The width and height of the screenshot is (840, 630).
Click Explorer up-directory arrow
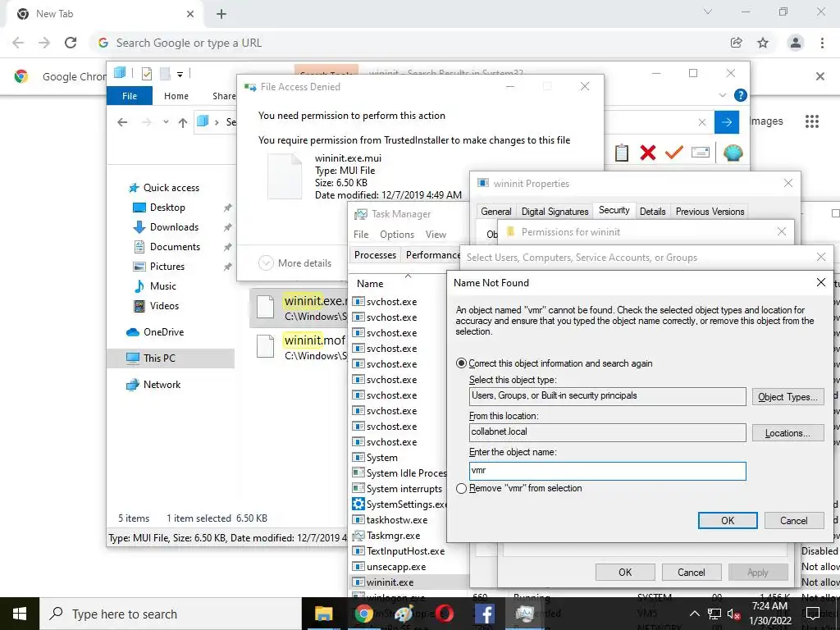(x=183, y=123)
